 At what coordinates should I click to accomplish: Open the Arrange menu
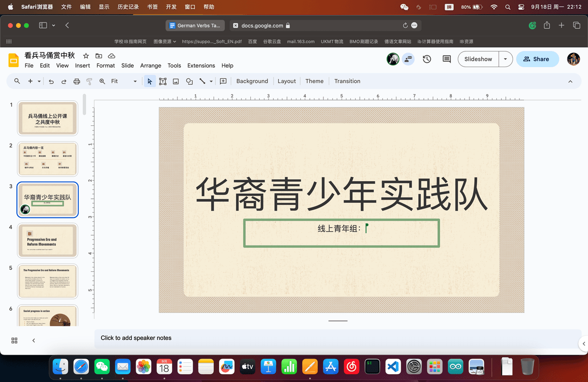(x=150, y=66)
